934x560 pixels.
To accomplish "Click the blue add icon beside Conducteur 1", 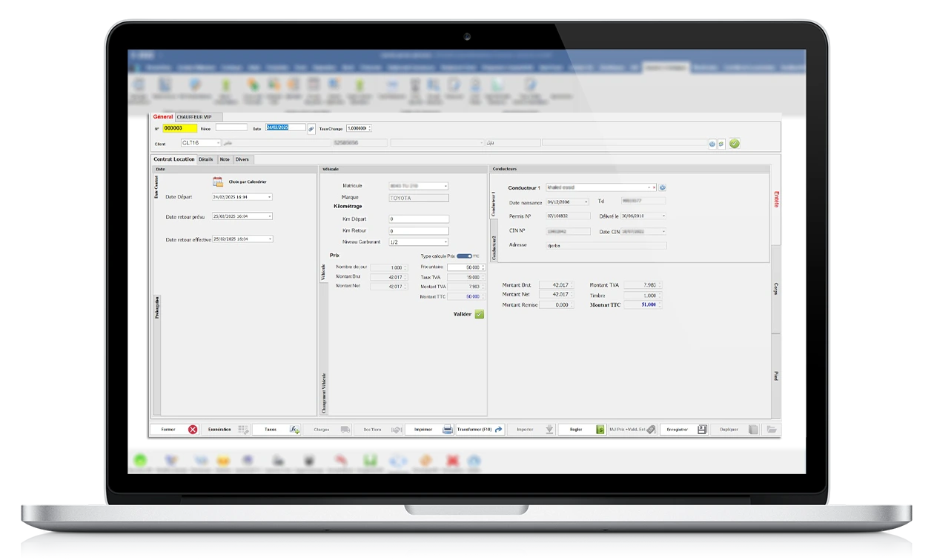I will [663, 187].
